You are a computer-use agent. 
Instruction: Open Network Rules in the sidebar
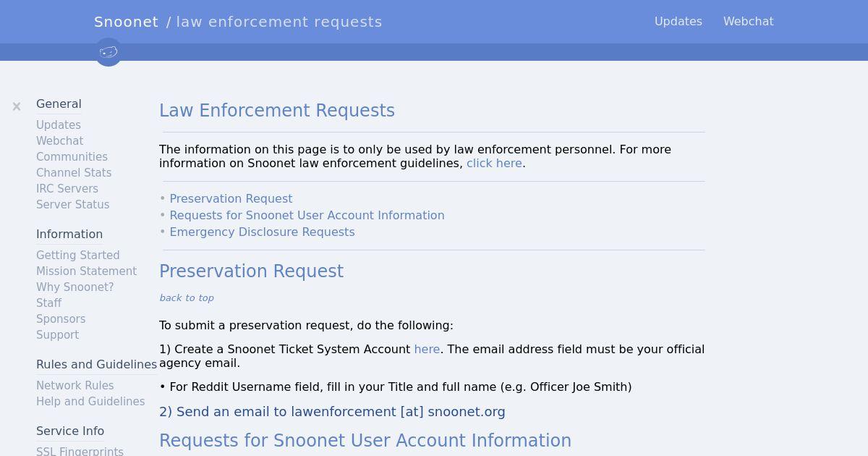point(75,386)
